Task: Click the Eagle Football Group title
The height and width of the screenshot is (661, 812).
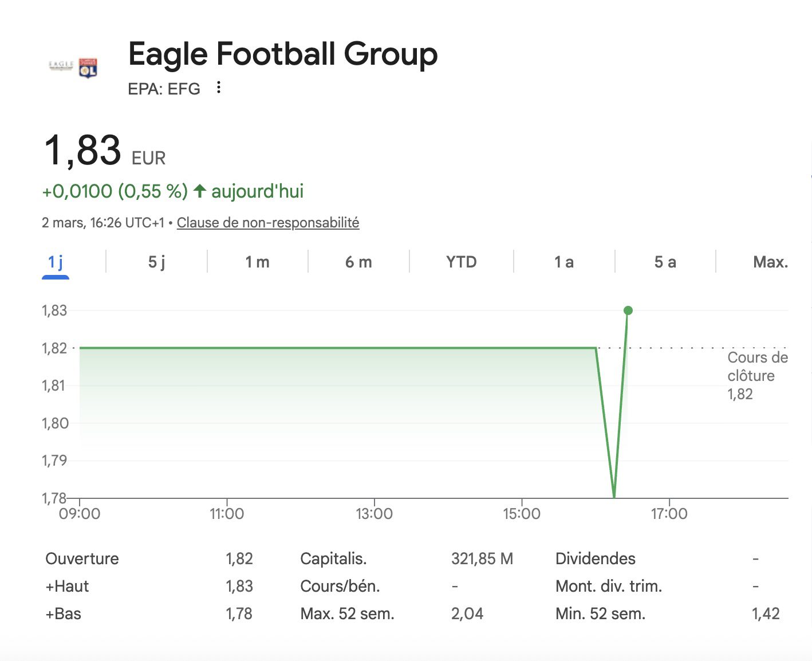Action: [x=283, y=54]
